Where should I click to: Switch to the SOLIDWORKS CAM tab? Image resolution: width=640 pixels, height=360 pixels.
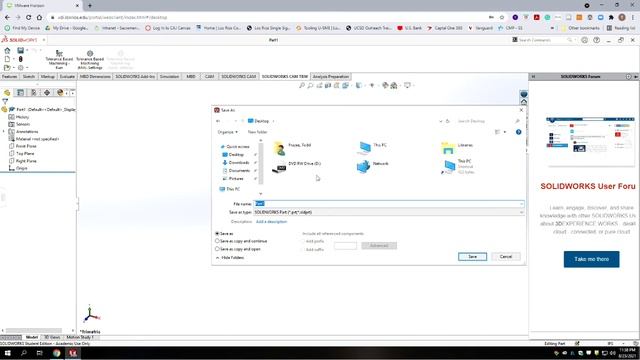(239, 77)
